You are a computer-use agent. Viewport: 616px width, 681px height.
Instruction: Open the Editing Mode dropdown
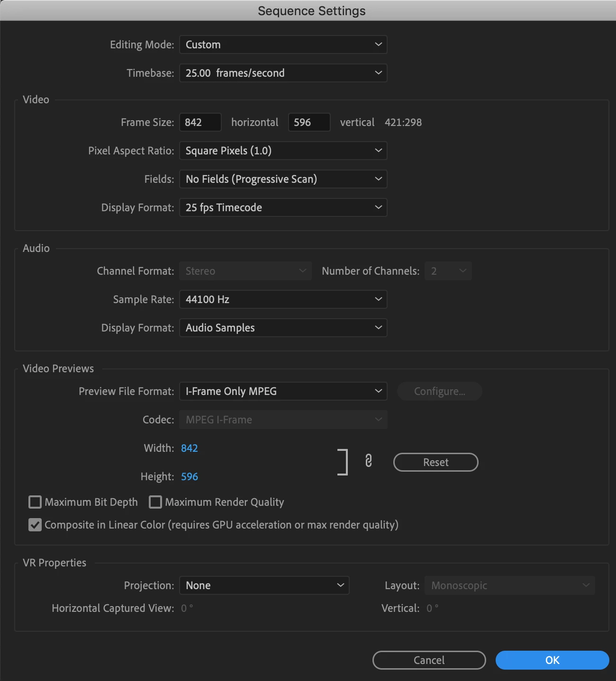[283, 45]
